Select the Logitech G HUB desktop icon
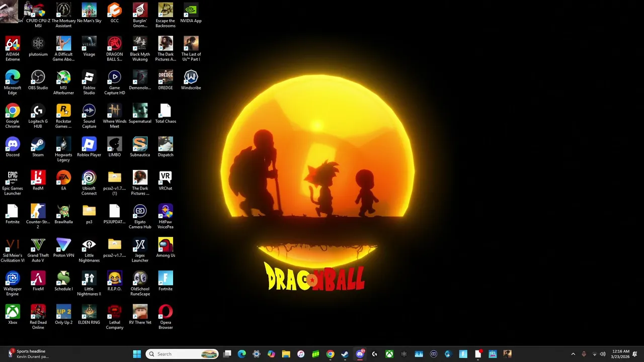The height and width of the screenshot is (362, 644). (x=38, y=116)
